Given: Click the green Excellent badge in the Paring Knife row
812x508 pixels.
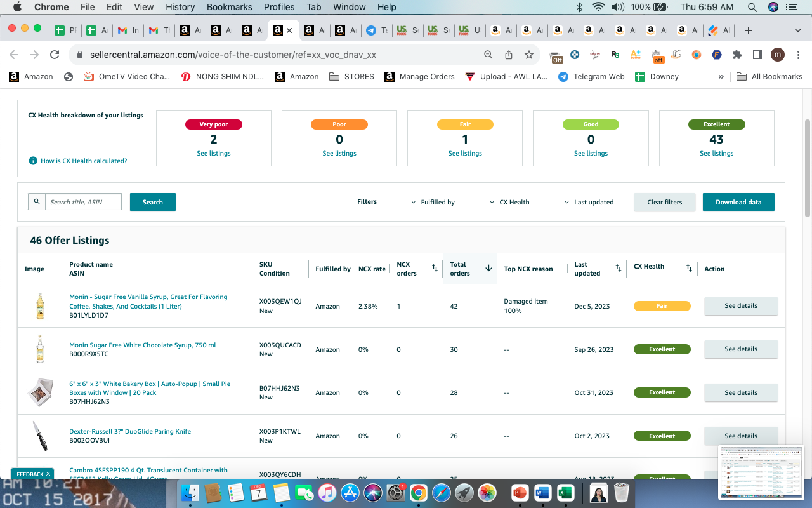Looking at the screenshot, I should [662, 436].
